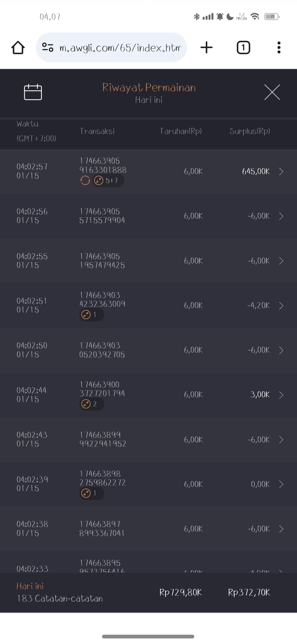
Task: Expand the 645,00K surplus row details
Action: pyautogui.click(x=281, y=171)
